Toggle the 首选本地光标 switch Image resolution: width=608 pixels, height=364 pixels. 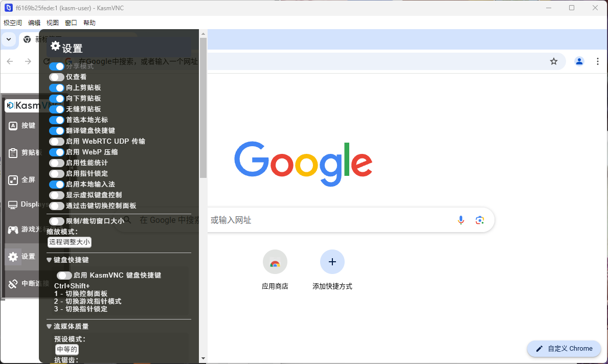point(57,120)
